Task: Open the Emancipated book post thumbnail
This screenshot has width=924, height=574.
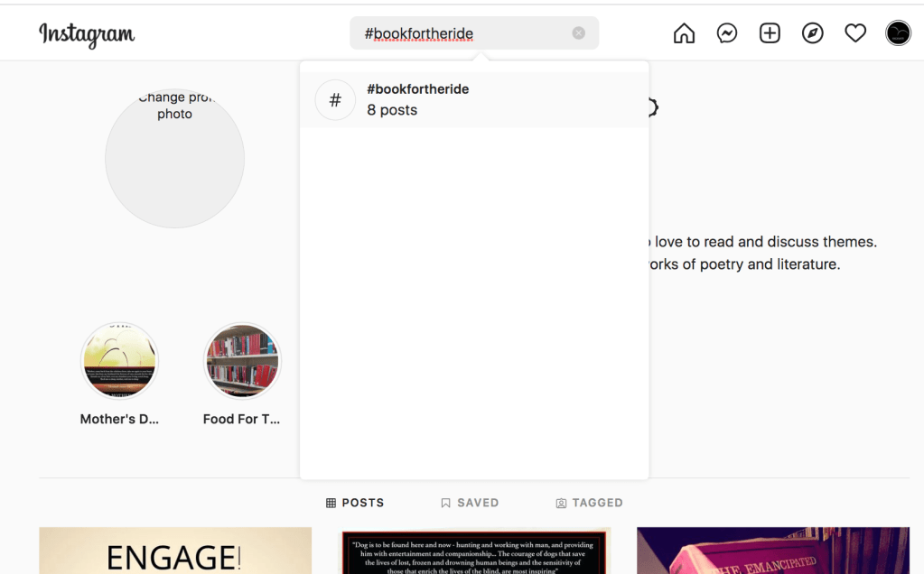Action: click(773, 551)
